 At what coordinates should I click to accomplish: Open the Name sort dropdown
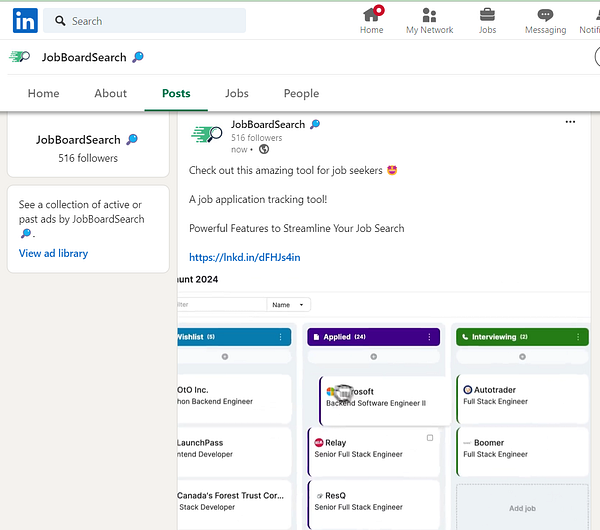pos(289,305)
